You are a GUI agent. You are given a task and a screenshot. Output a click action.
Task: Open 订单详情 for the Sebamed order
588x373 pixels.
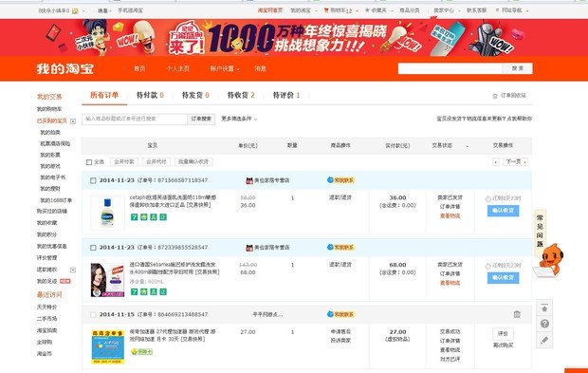450,274
